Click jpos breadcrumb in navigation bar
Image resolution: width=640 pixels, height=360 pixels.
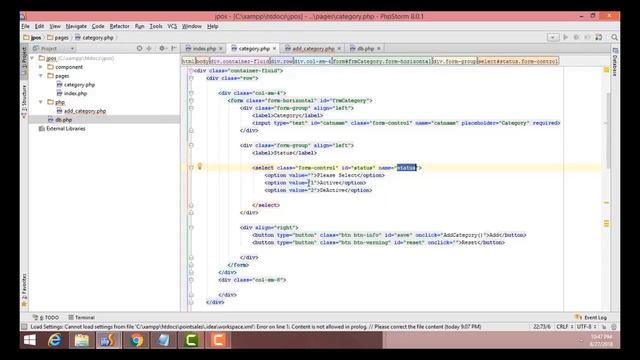[32, 38]
